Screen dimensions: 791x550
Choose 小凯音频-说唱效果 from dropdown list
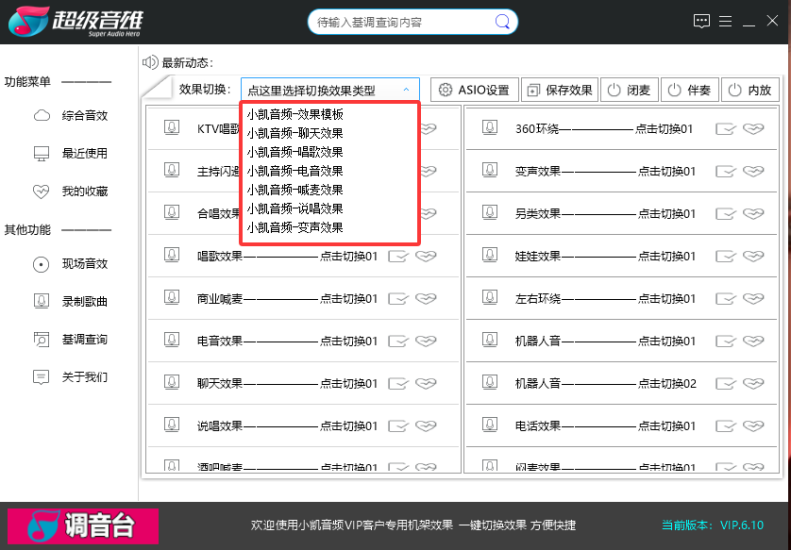pos(295,208)
